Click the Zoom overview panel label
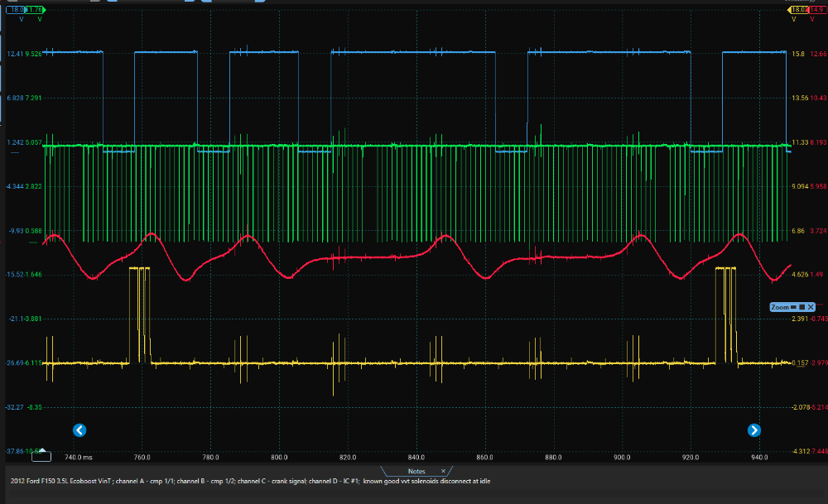The width and height of the screenshot is (828, 504). coord(779,307)
